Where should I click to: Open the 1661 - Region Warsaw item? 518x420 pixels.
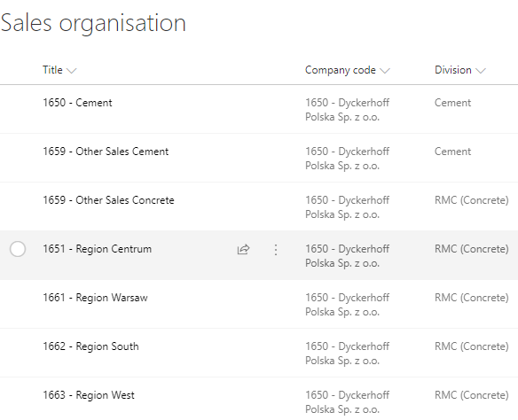[95, 298]
